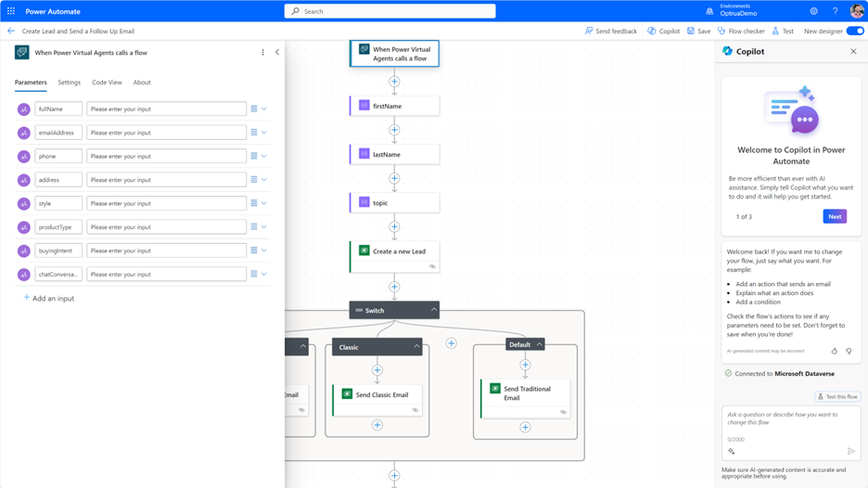Screen dimensions: 868x488
Task: Open the trigger panel more options menu
Action: pos(263,52)
